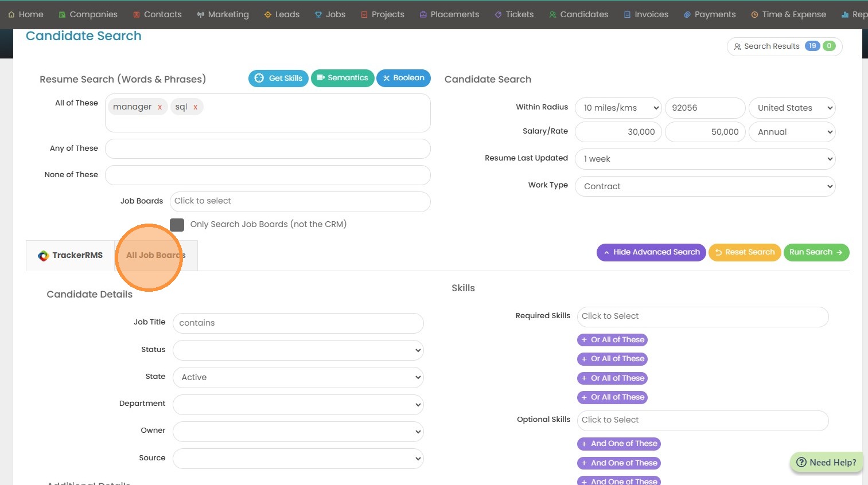Remove the 'manager' keyword tag
The image size is (868, 485).
[x=159, y=107]
